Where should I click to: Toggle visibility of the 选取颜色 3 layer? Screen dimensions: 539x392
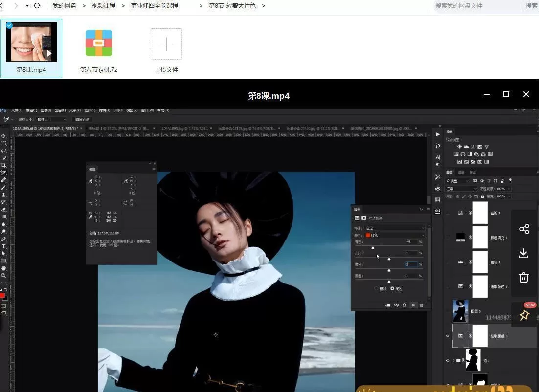pos(448,336)
